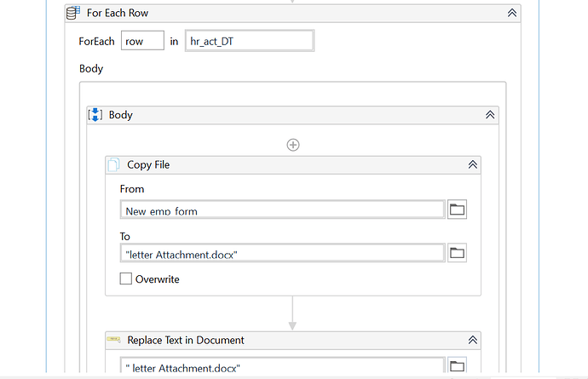This screenshot has width=588, height=379.
Task: Select the Replace Text in Document title
Action: coord(186,340)
